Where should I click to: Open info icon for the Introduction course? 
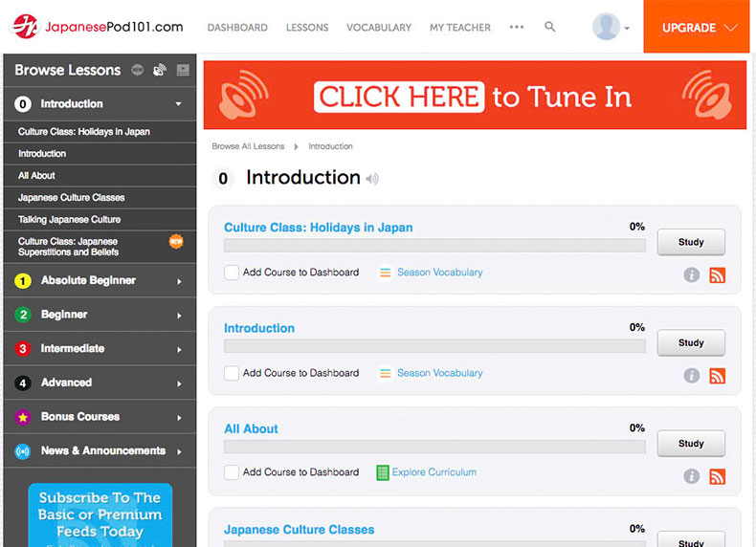(x=691, y=376)
